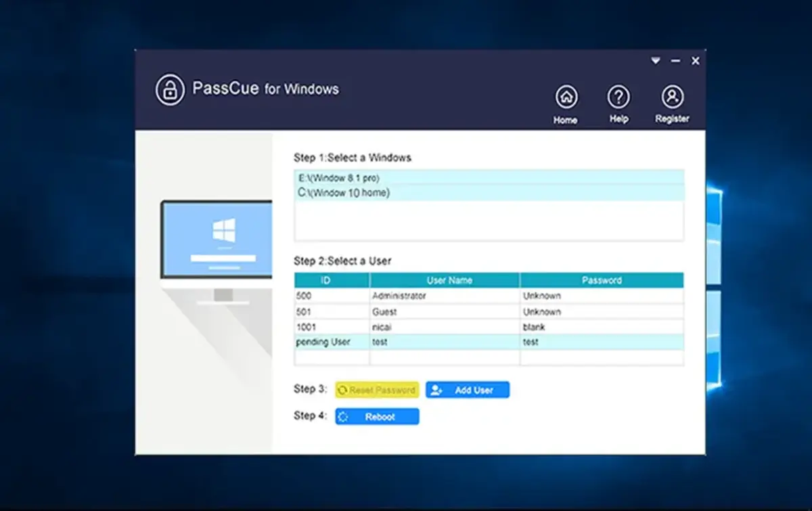
Task: Click the PassCue padlock logo
Action: [x=170, y=90]
